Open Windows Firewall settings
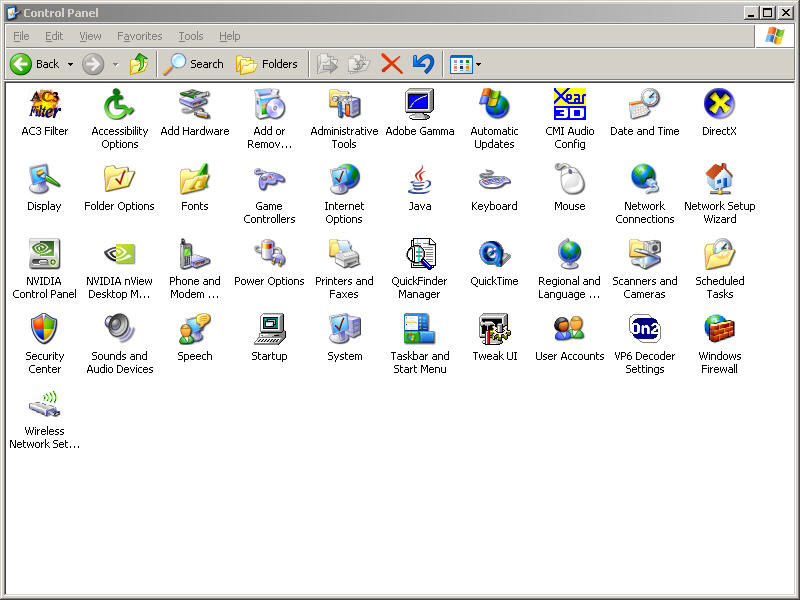The width and height of the screenshot is (800, 600). pyautogui.click(x=719, y=344)
